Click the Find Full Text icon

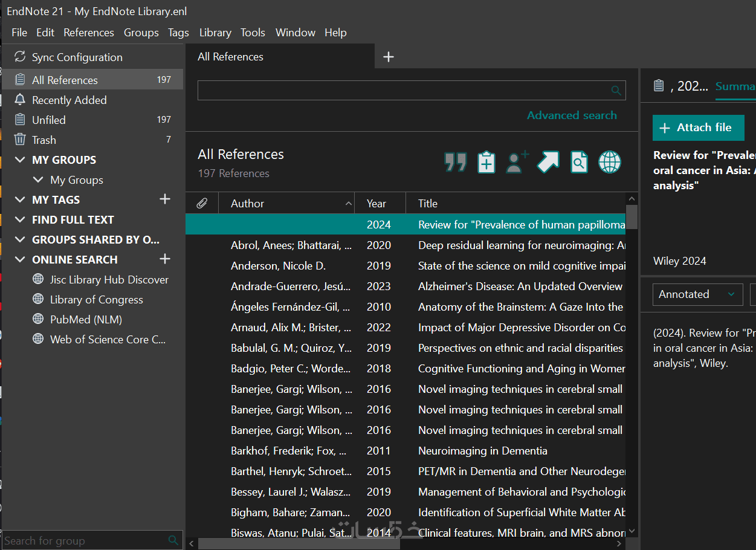click(x=579, y=162)
